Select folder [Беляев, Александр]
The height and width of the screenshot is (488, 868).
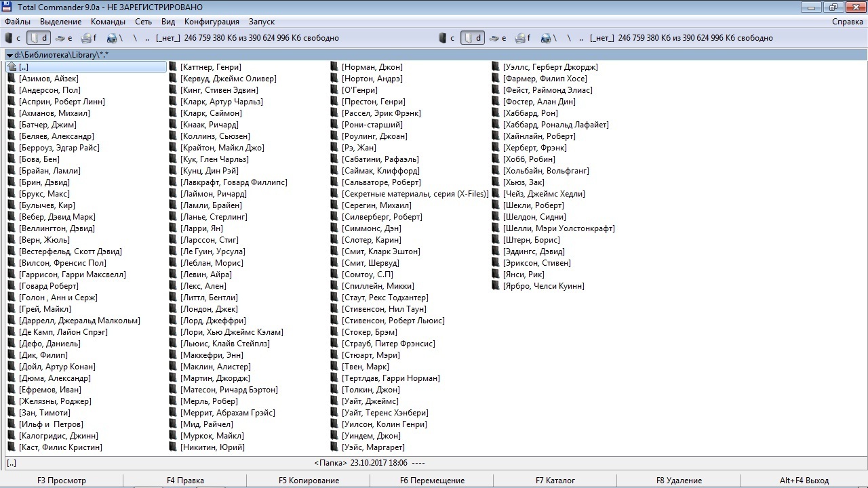pos(56,136)
